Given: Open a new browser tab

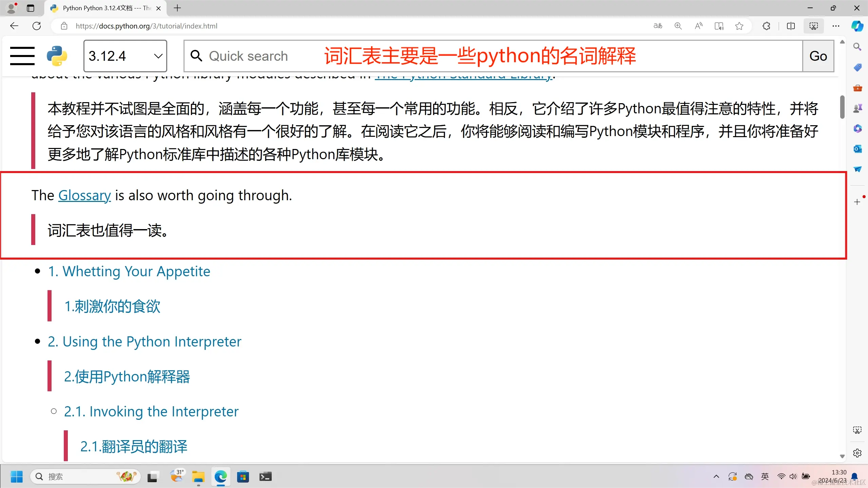Looking at the screenshot, I should click(x=177, y=8).
